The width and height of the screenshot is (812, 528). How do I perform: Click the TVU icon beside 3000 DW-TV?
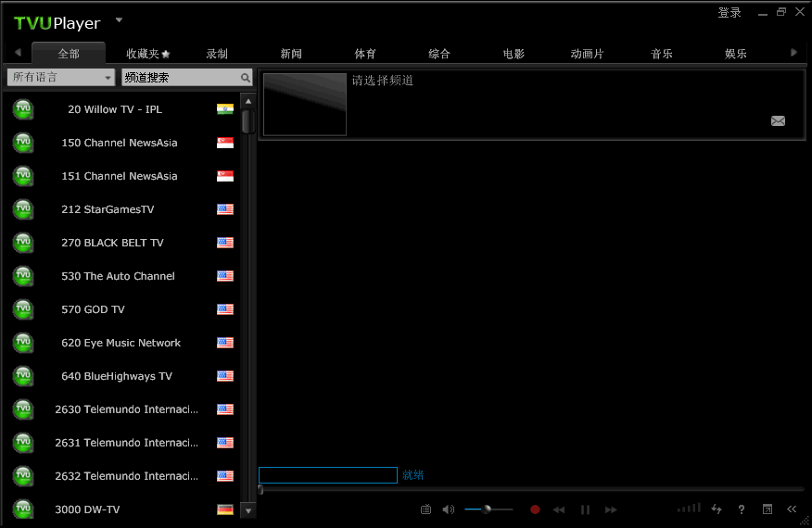coord(23,509)
